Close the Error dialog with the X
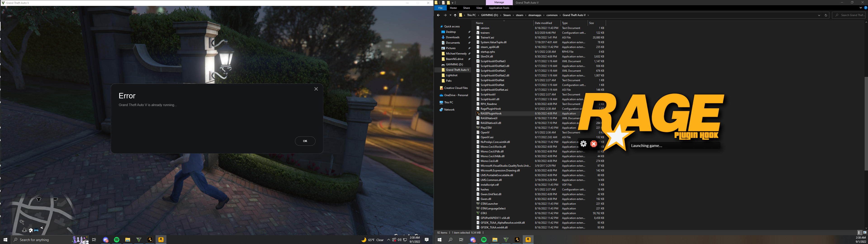 point(316,89)
